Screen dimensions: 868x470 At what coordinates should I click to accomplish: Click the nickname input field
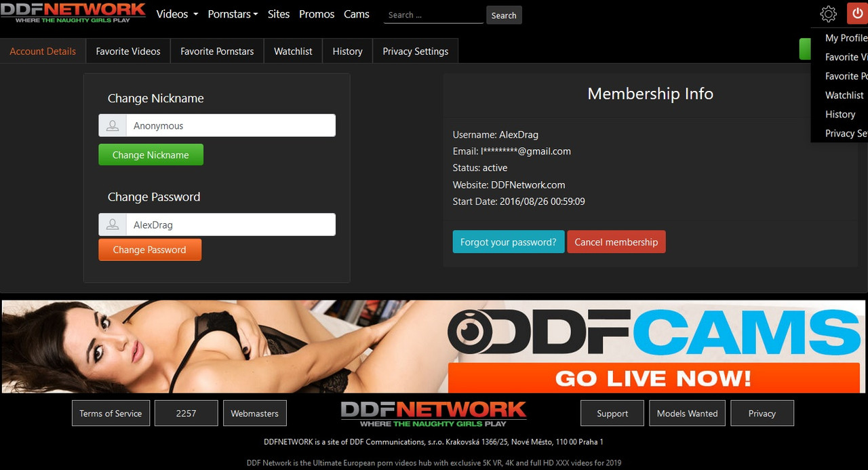click(231, 125)
